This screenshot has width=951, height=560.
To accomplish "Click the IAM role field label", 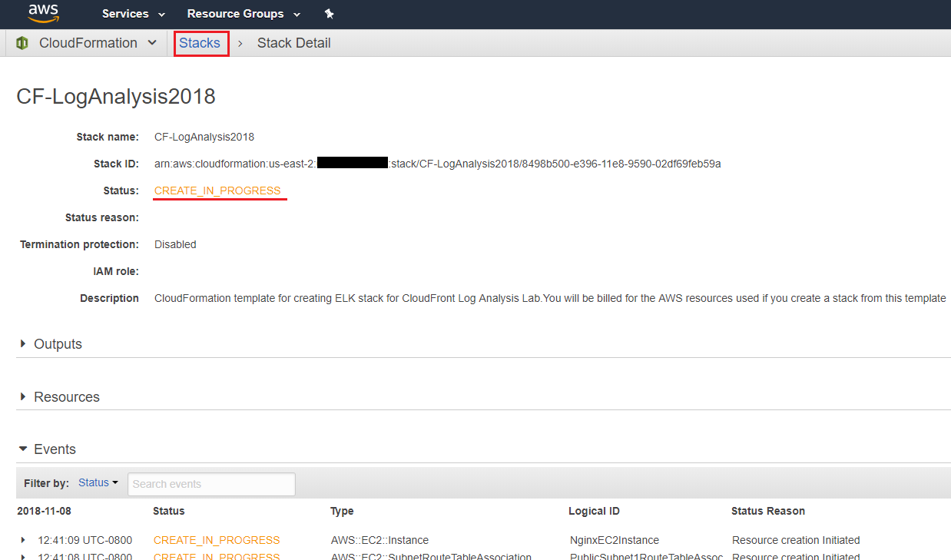I will [114, 271].
